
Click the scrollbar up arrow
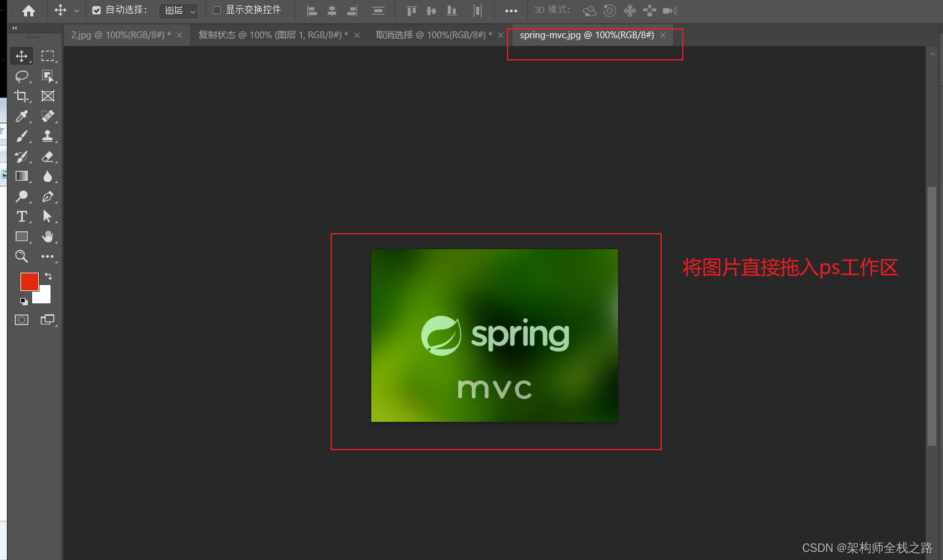pos(933,54)
